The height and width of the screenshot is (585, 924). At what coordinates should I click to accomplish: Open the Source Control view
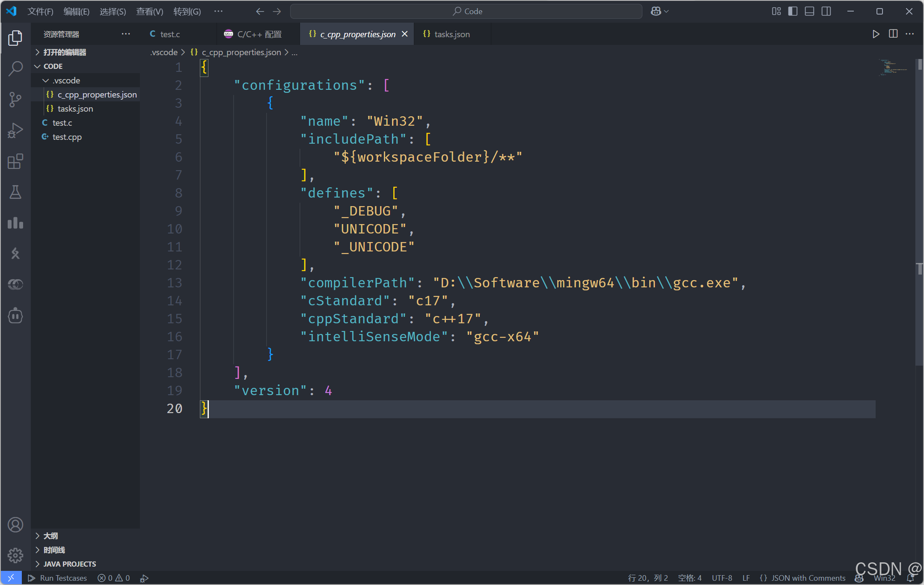[15, 100]
